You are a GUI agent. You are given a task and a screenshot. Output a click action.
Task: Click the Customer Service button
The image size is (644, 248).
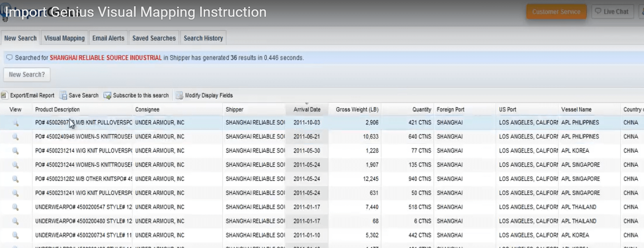coord(556,12)
